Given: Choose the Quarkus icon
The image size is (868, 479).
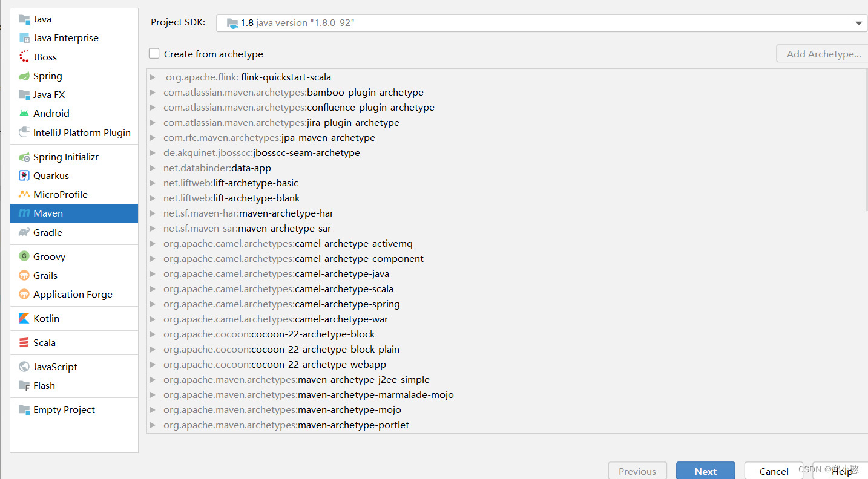Looking at the screenshot, I should click(24, 175).
